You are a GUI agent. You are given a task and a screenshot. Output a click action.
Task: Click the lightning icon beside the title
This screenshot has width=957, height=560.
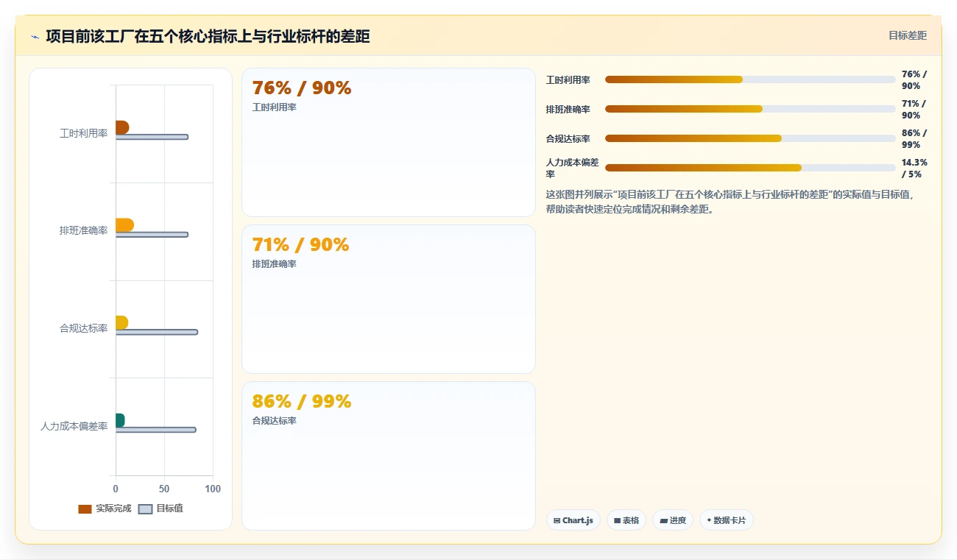coord(35,37)
